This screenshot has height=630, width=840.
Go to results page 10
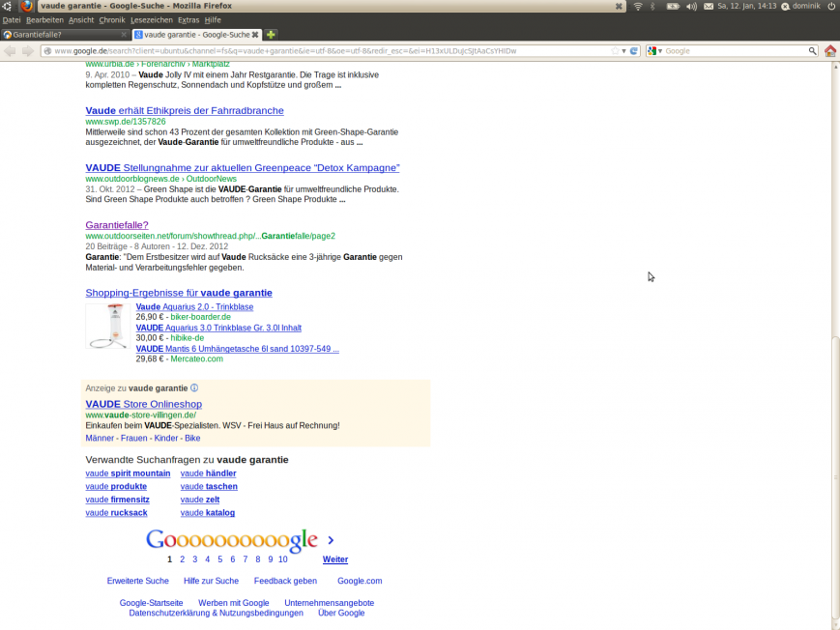[x=283, y=559]
